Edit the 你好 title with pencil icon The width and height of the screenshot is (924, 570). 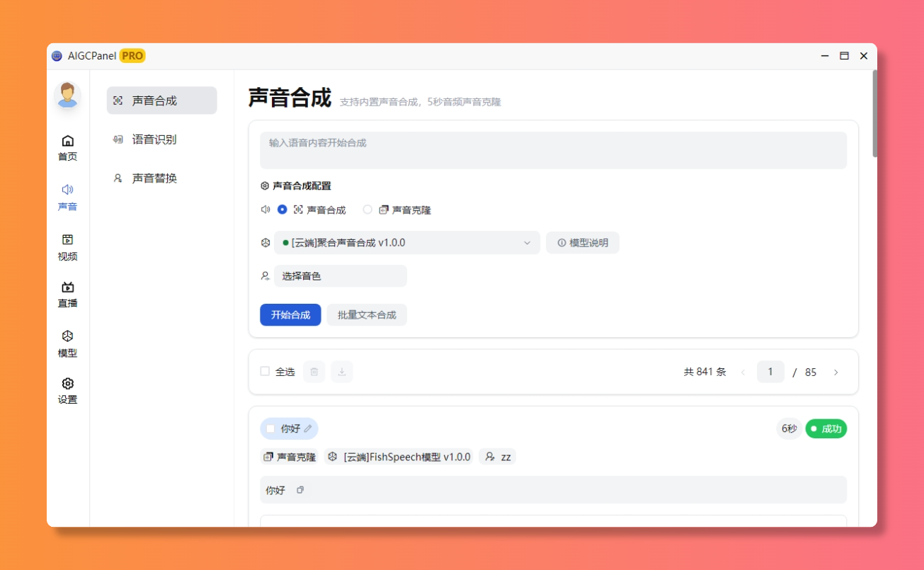tap(308, 428)
